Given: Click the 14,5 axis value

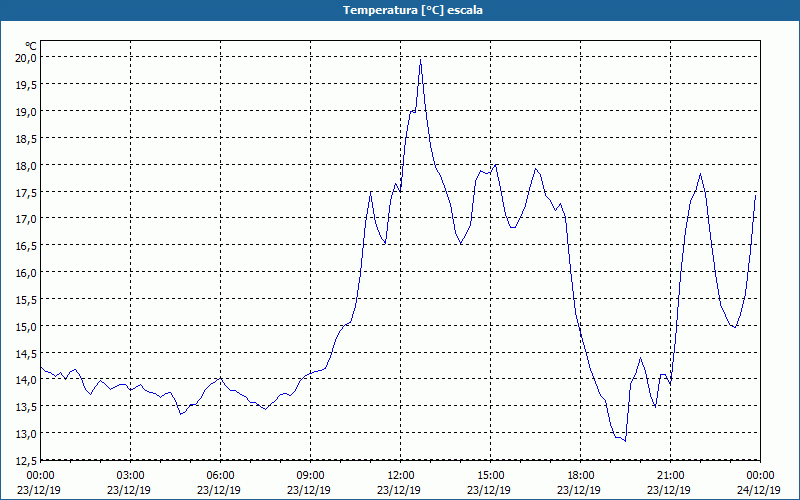Looking at the screenshot, I should pyautogui.click(x=26, y=353).
